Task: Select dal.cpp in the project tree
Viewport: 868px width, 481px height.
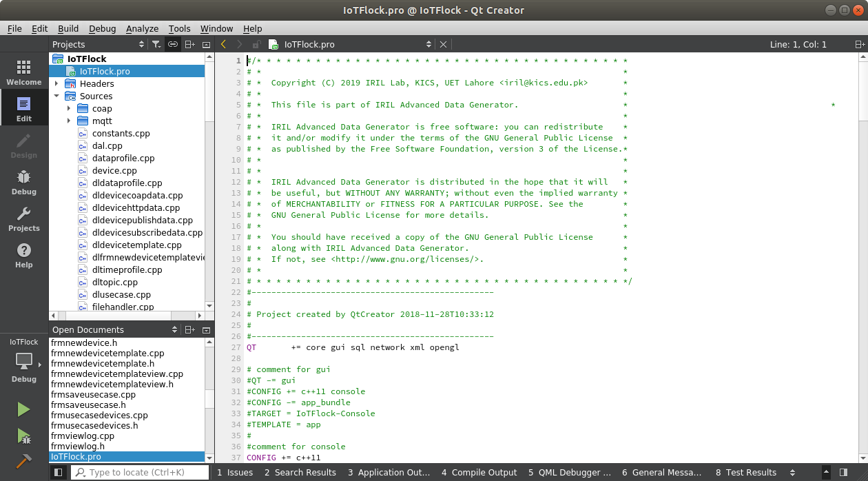Action: click(x=107, y=145)
